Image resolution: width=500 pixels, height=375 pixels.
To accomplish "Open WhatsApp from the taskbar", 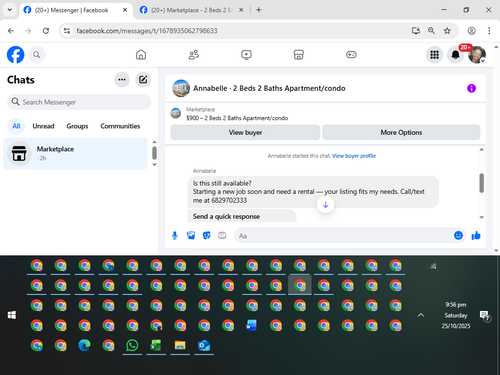I will click(x=132, y=345).
